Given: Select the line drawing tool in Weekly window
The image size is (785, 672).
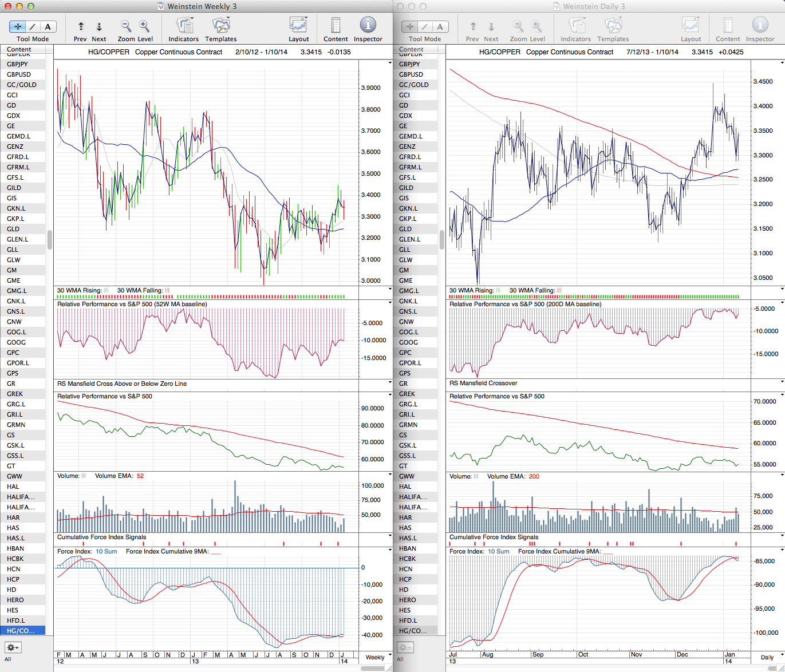Looking at the screenshot, I should pyautogui.click(x=33, y=26).
